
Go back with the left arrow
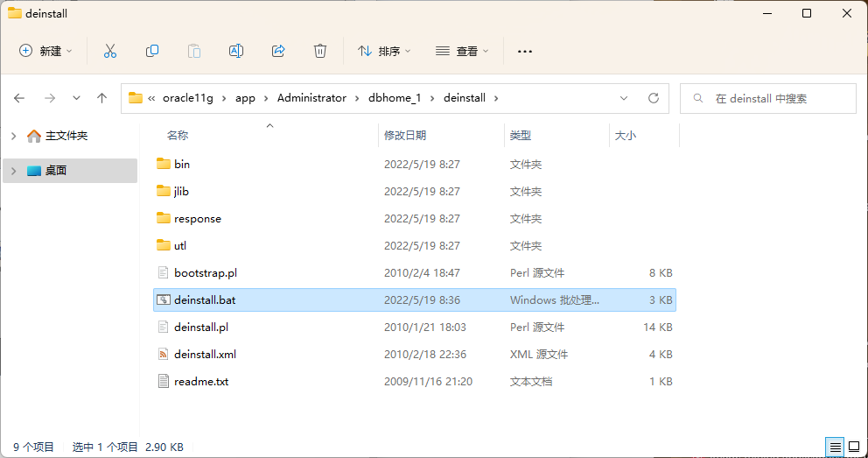pos(19,98)
